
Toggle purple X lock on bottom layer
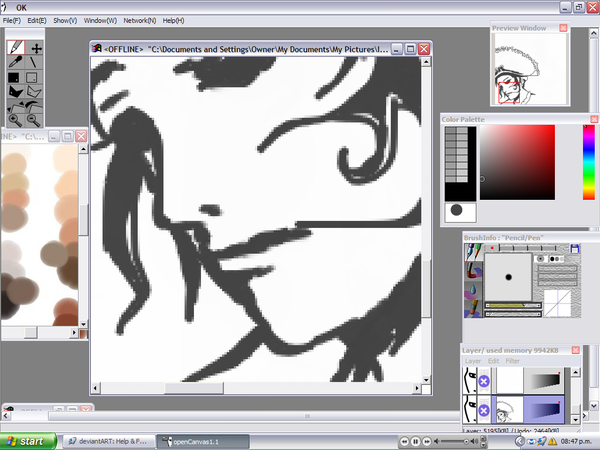(x=484, y=411)
